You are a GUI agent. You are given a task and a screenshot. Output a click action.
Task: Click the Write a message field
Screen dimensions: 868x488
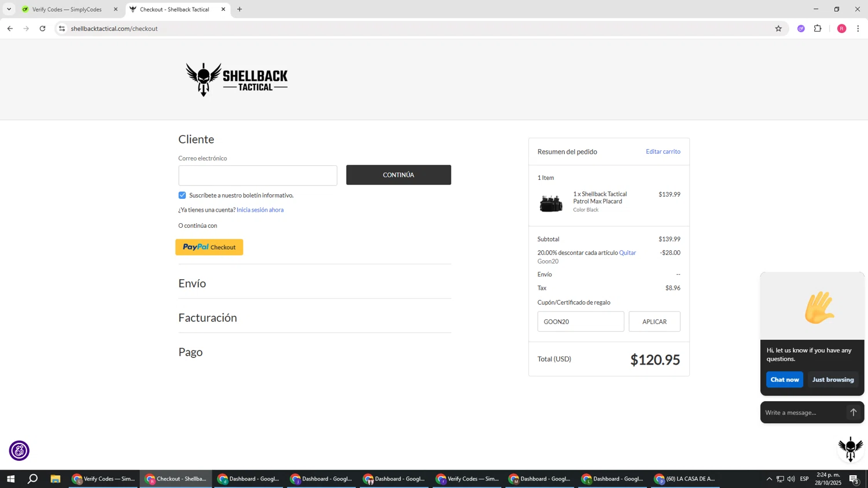803,412
